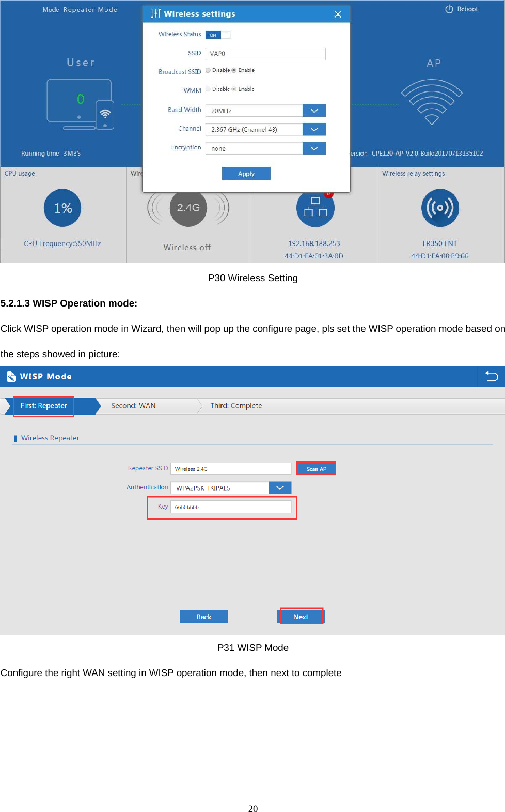Click the 1% CPU usage circle
505x812 pixels.
[x=62, y=208]
